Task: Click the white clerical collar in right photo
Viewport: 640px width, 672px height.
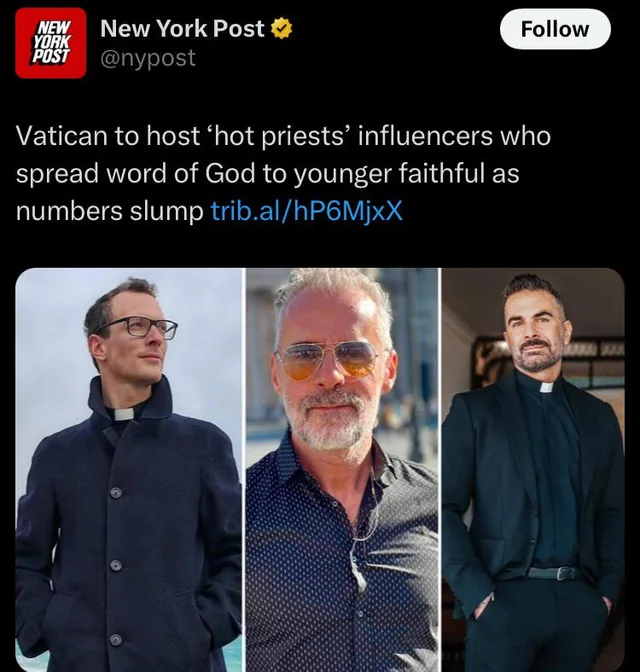Action: 546,387
